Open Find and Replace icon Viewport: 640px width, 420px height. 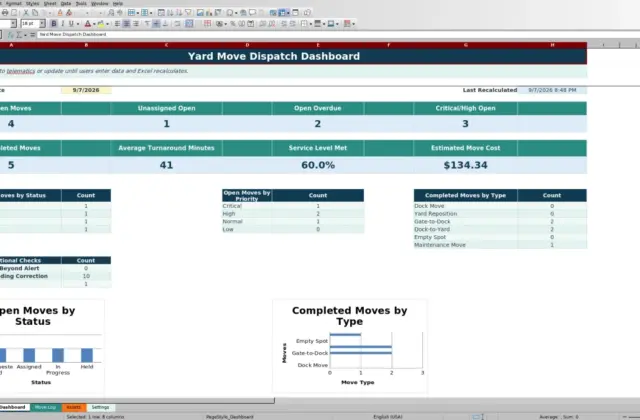[111, 13]
